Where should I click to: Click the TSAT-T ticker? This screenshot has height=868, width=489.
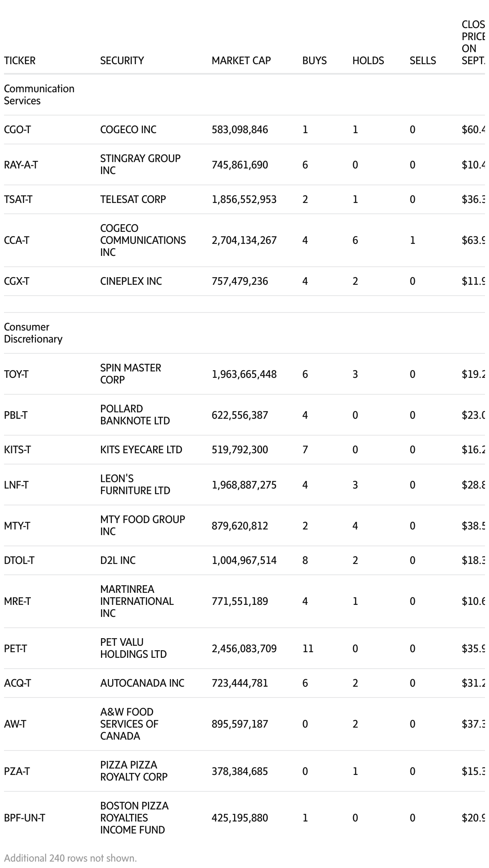point(18,199)
